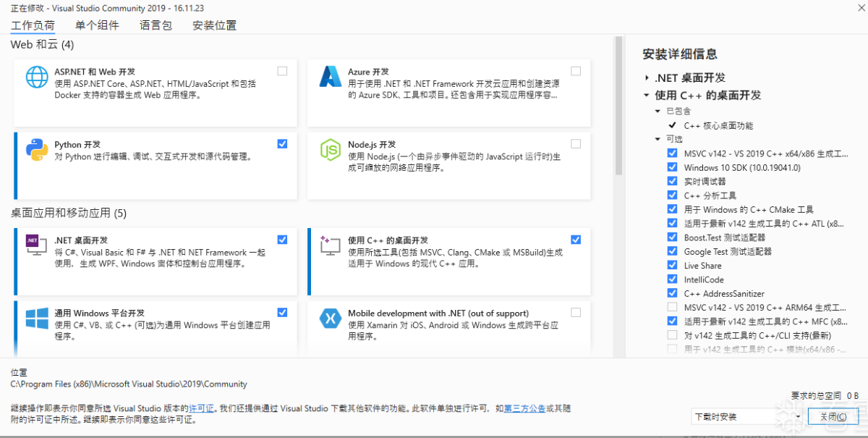This screenshot has height=438, width=868.
Task: Check the ASP.NET 和 Web 开发 workload
Action: click(x=282, y=71)
